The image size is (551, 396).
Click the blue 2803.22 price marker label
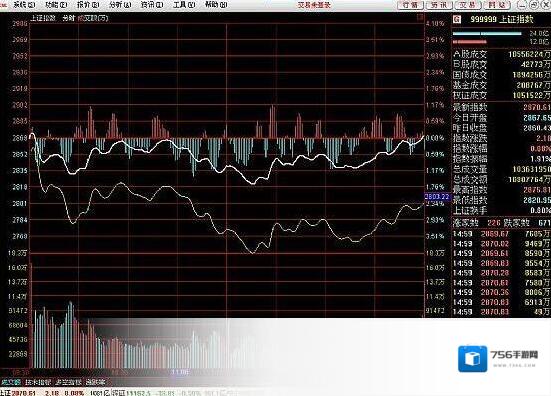tap(437, 196)
